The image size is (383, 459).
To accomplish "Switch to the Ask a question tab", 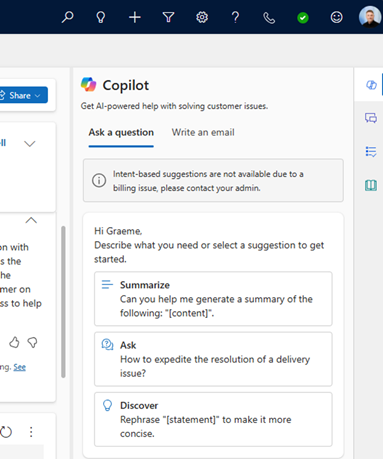I will (x=121, y=132).
